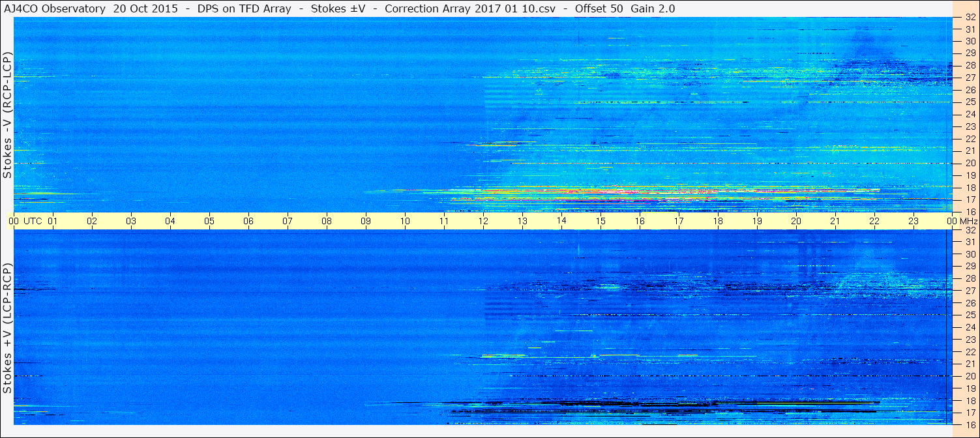Image resolution: width=980 pixels, height=438 pixels.
Task: Pick the 22 MHz label in Stokes -V panel
Action: (x=970, y=139)
